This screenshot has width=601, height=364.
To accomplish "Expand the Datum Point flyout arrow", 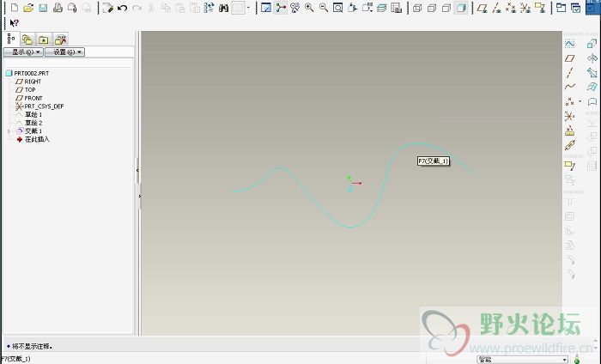I will coord(580,101).
